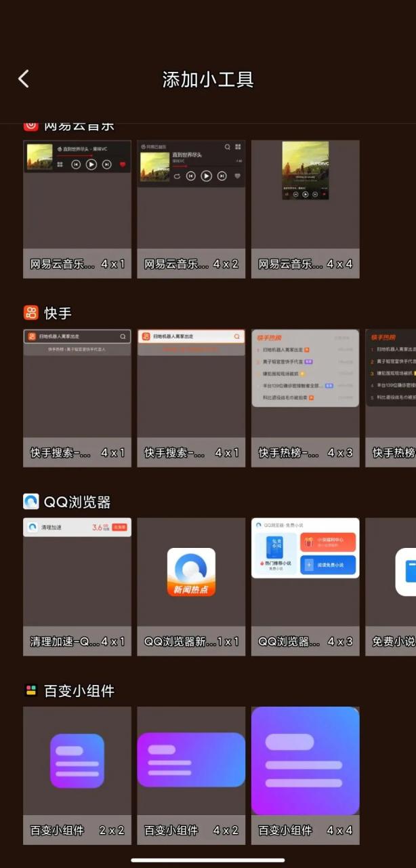
Task: Tap magnifier icon in dark 快手搜索 widget preview
Action: [x=123, y=336]
